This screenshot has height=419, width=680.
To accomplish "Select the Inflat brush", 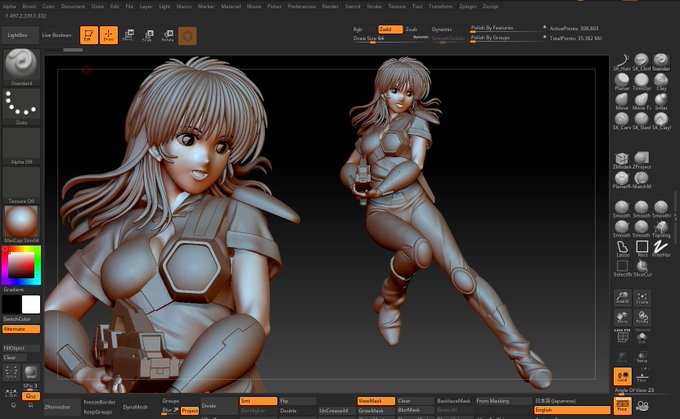I will tap(661, 101).
